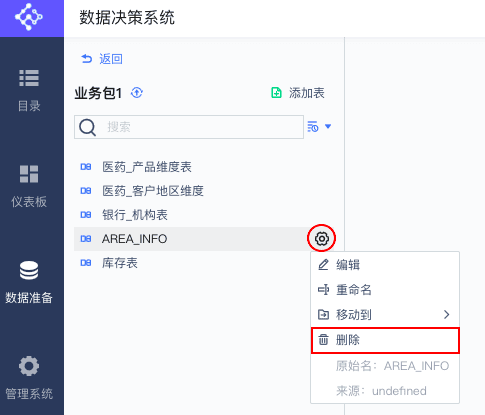This screenshot has height=415, width=485.
Task: Select the 数据准备 database sidebar icon
Action: tap(29, 270)
